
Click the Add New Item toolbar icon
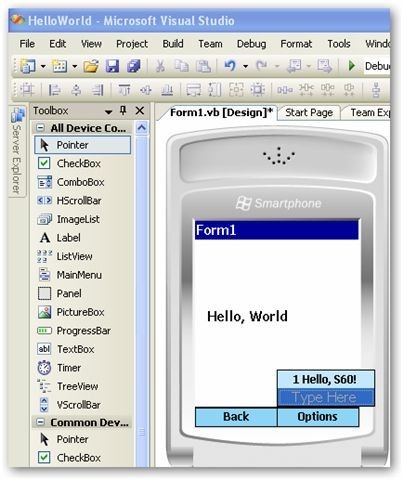60,66
